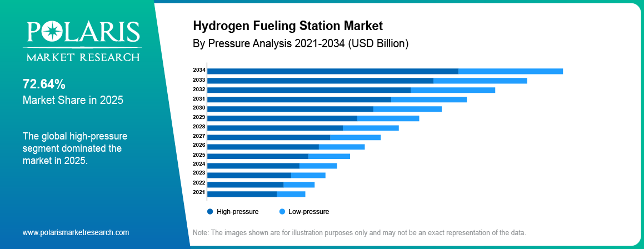Select the 2027 high-pressure dark bar
Screen dimensions: 644x249
click(x=269, y=137)
